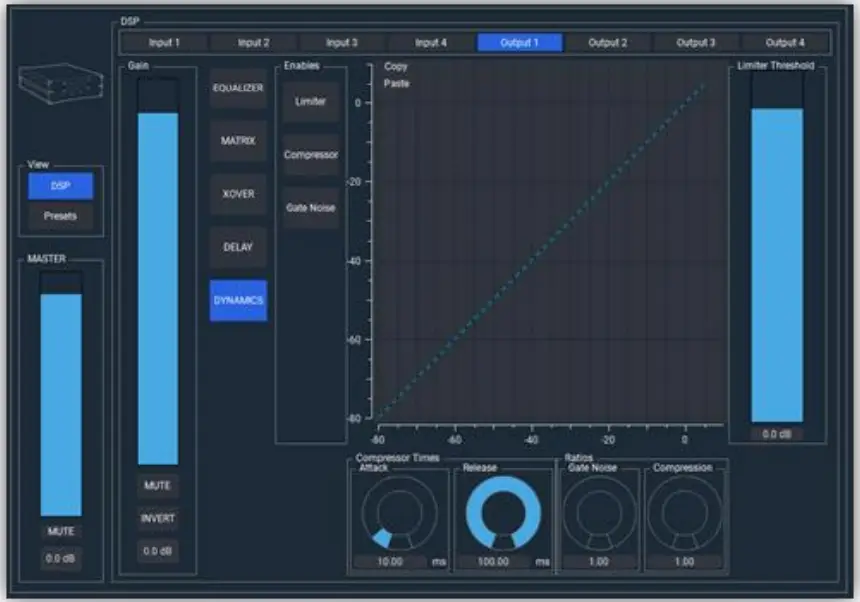Open the DELAY section
The height and width of the screenshot is (602, 860).
pos(237,247)
